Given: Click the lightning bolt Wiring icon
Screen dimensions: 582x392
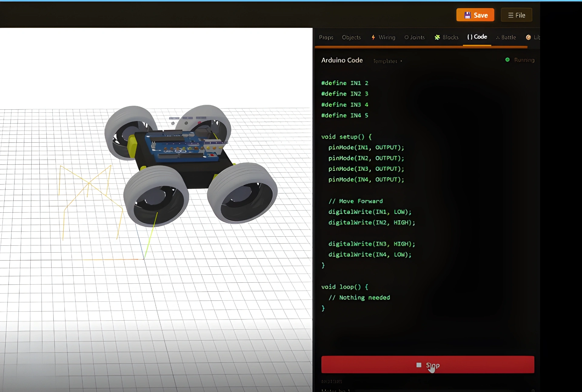Looking at the screenshot, I should click(x=373, y=37).
